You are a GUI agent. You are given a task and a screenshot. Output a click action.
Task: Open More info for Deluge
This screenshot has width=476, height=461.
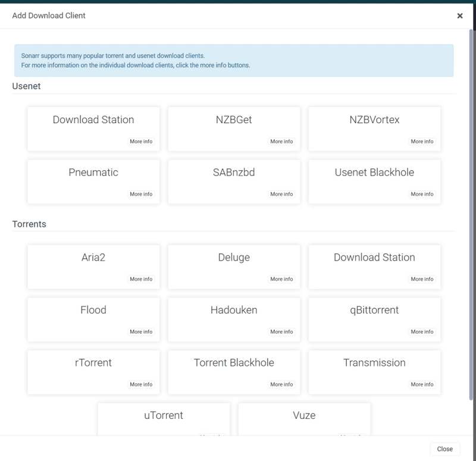point(281,279)
